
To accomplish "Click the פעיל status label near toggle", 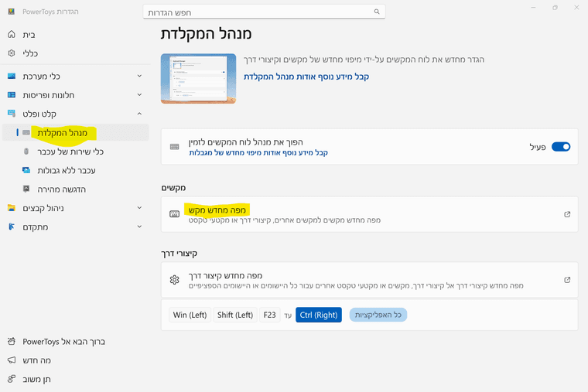I will pyautogui.click(x=538, y=147).
